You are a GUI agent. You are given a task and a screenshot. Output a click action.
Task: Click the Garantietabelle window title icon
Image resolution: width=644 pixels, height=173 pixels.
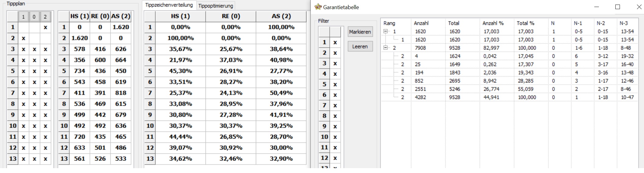(x=318, y=7)
